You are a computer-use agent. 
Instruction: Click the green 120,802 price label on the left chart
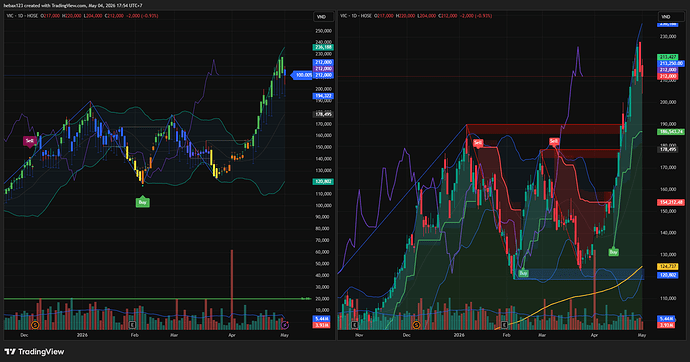tap(323, 182)
